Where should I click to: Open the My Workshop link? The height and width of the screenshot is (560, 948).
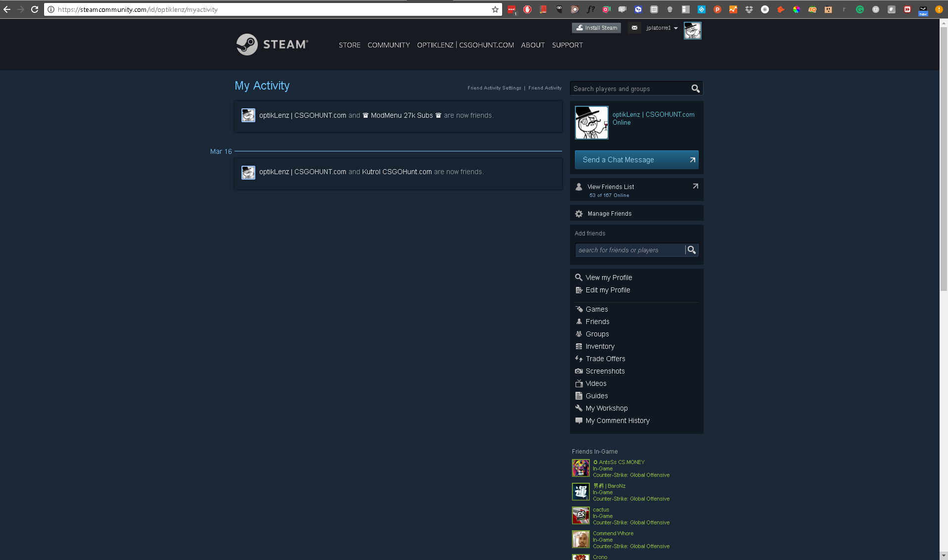607,408
